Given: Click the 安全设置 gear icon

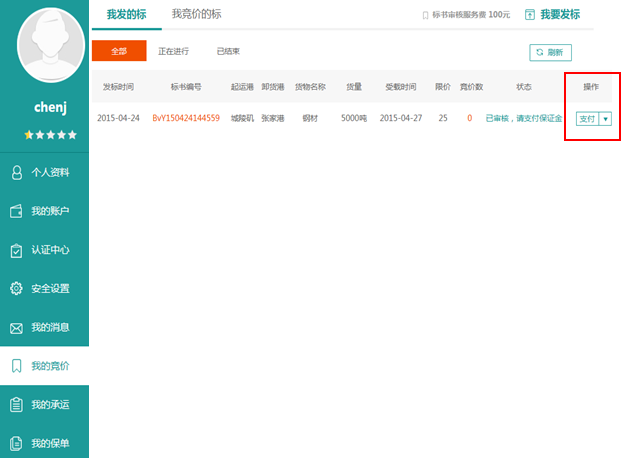Looking at the screenshot, I should [16, 288].
